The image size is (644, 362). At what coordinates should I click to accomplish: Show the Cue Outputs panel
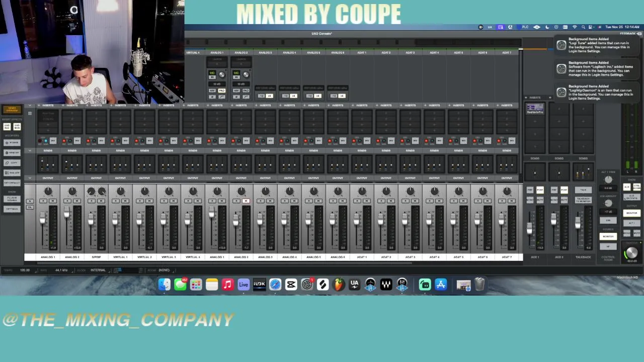pyautogui.click(x=631, y=197)
